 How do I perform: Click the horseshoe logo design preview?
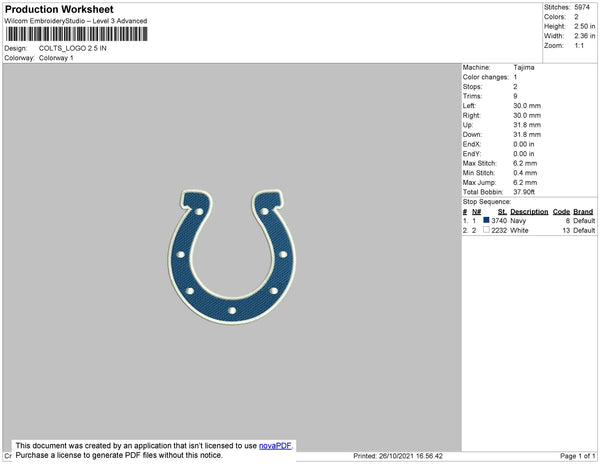click(x=232, y=257)
